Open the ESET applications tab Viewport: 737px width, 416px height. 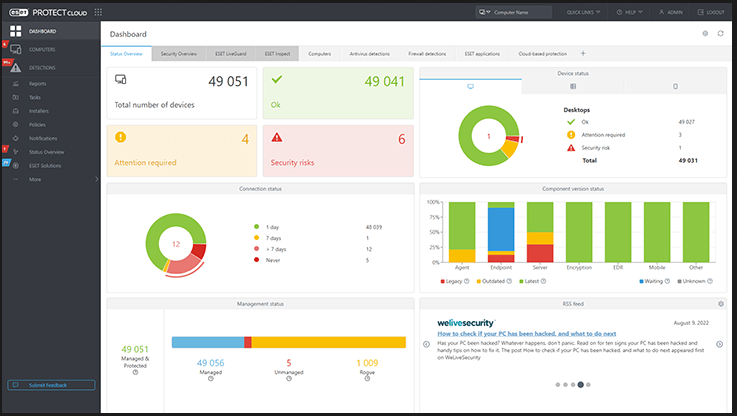[x=482, y=54]
